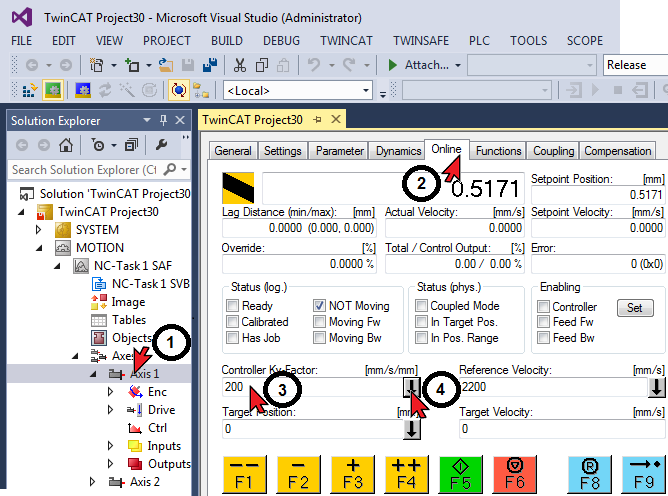Viewport: 668px width, 496px height.
Task: Click the red F6 stop button
Action: (x=515, y=475)
